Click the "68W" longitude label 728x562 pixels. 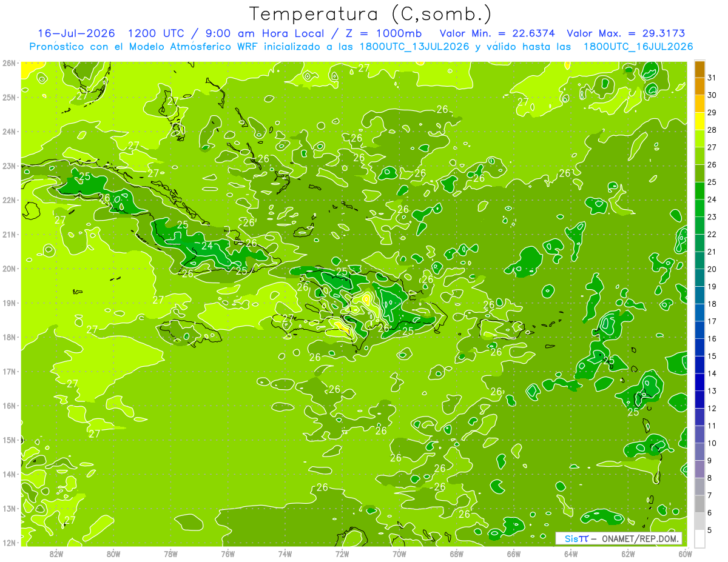456,554
